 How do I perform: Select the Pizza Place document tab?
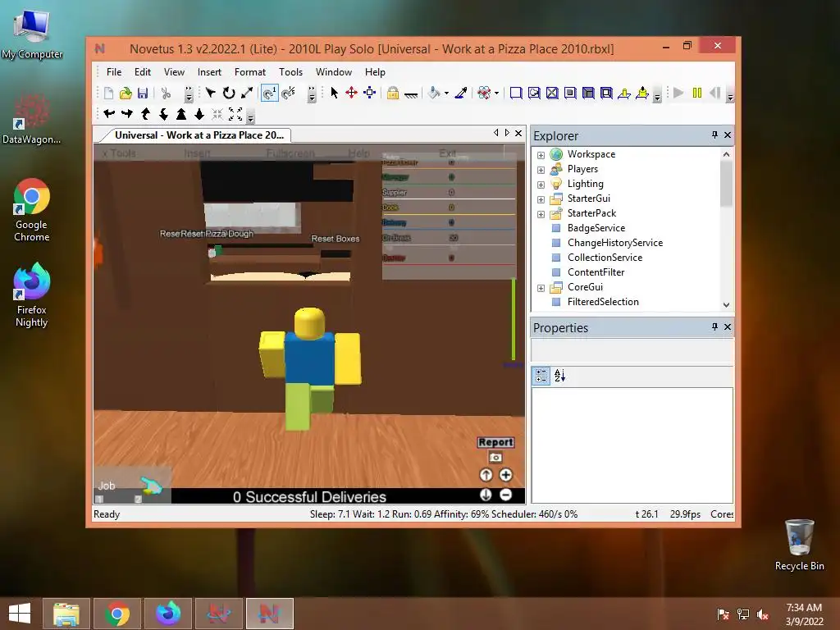coord(199,135)
